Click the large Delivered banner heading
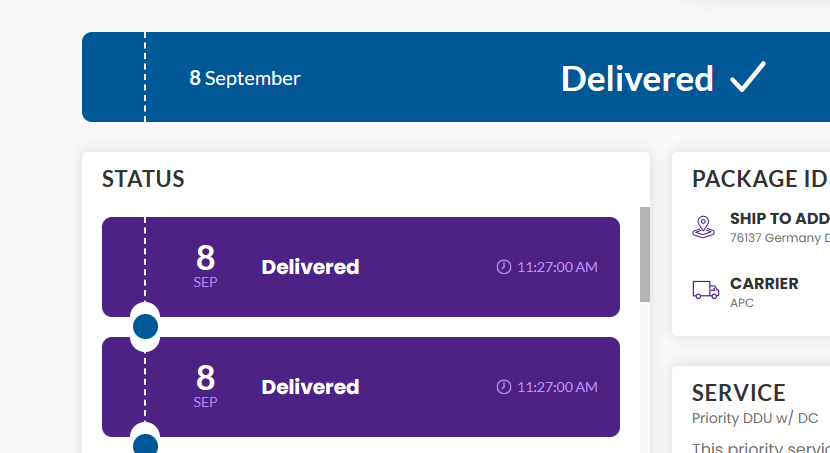This screenshot has height=453, width=830. coord(637,79)
